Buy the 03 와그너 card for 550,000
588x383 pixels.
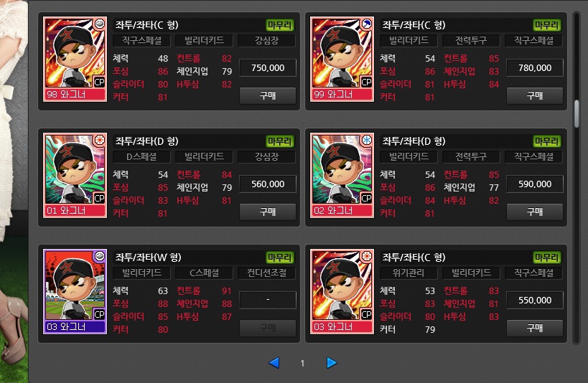535,328
